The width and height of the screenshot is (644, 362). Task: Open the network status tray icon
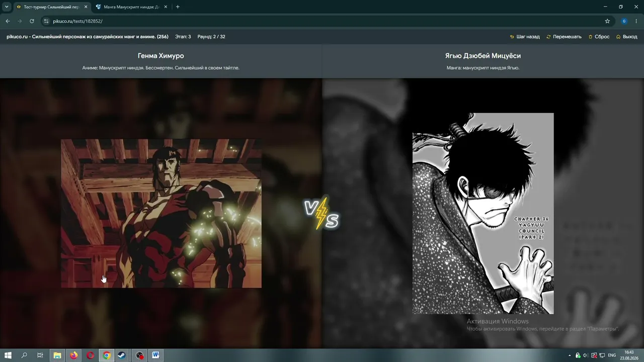(601, 355)
